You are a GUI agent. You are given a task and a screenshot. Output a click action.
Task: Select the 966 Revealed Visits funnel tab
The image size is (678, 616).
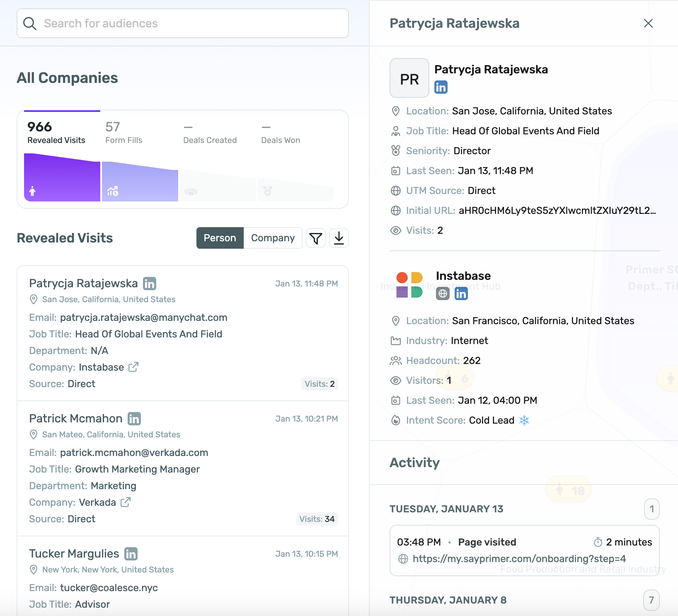(56, 133)
